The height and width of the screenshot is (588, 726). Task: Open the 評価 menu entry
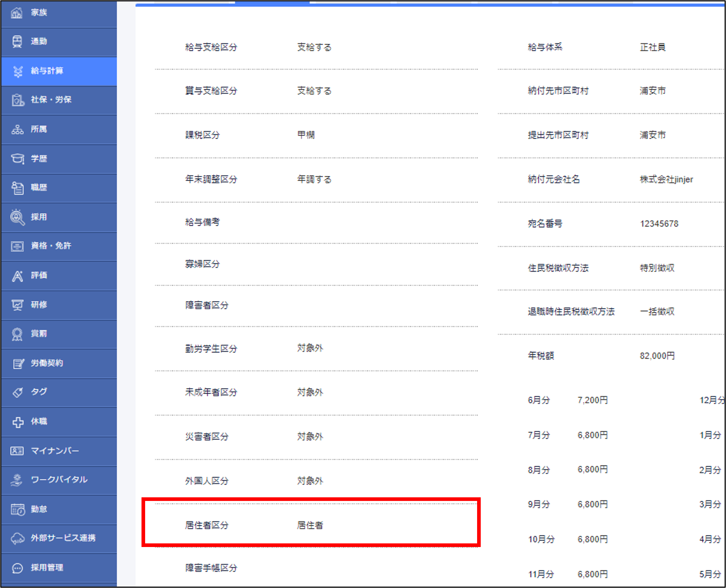point(39,275)
